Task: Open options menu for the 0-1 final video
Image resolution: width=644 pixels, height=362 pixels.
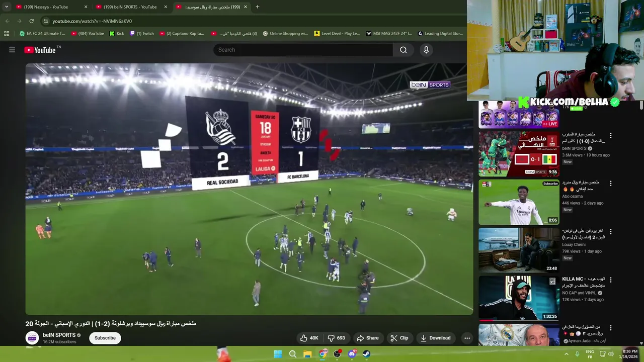Action: pyautogui.click(x=611, y=136)
